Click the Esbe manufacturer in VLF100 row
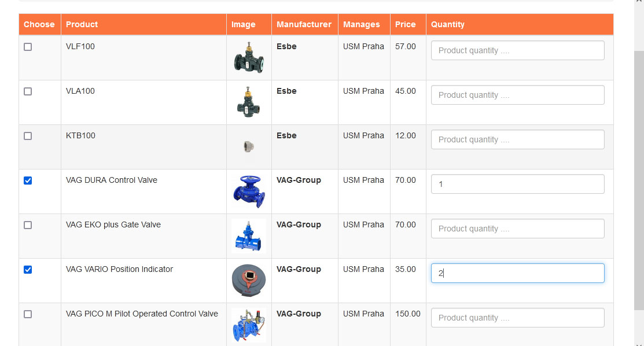The height and width of the screenshot is (346, 644). pos(286,46)
